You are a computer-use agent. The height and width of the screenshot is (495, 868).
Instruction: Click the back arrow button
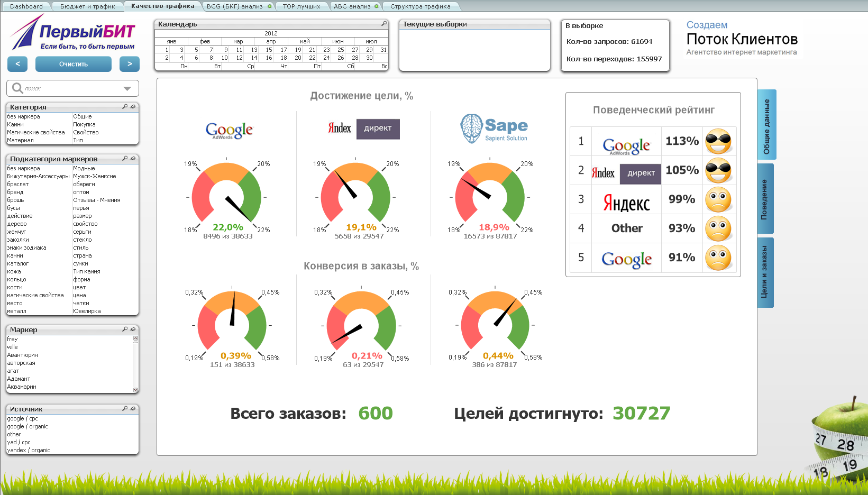tap(17, 64)
